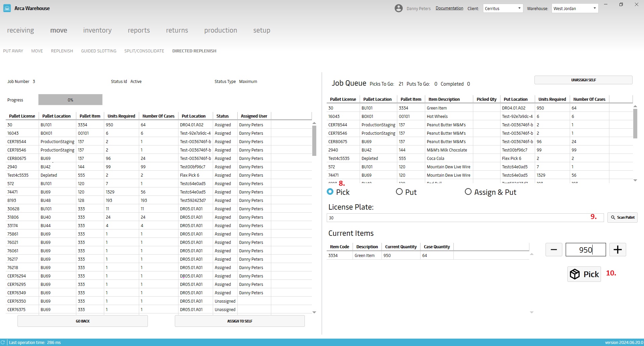Open the move menu

(59, 30)
